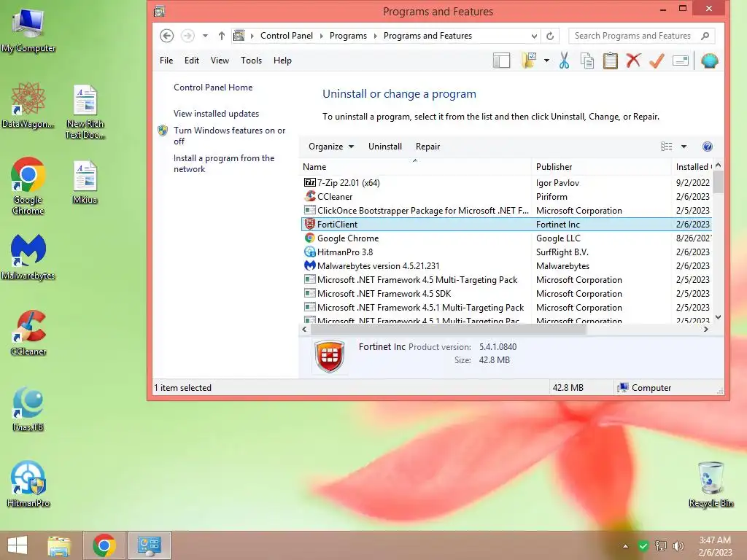The height and width of the screenshot is (560, 747).
Task: Open the Edit menu
Action: pos(192,61)
